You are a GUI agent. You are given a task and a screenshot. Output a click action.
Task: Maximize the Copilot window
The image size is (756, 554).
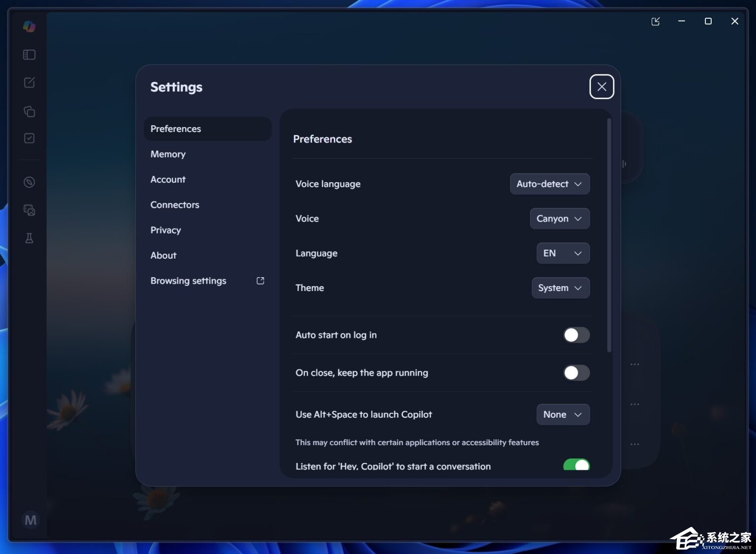pyautogui.click(x=708, y=21)
